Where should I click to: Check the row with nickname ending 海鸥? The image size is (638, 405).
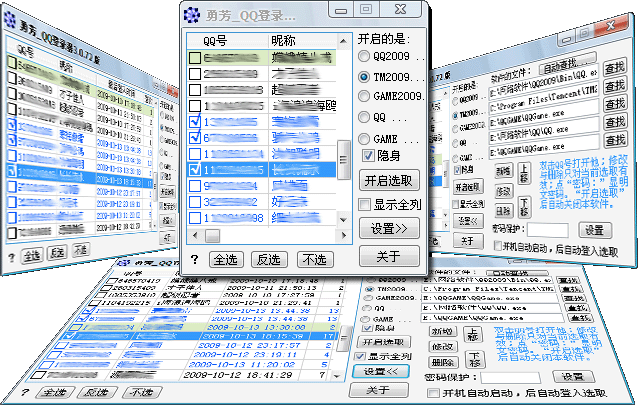pos(195,106)
